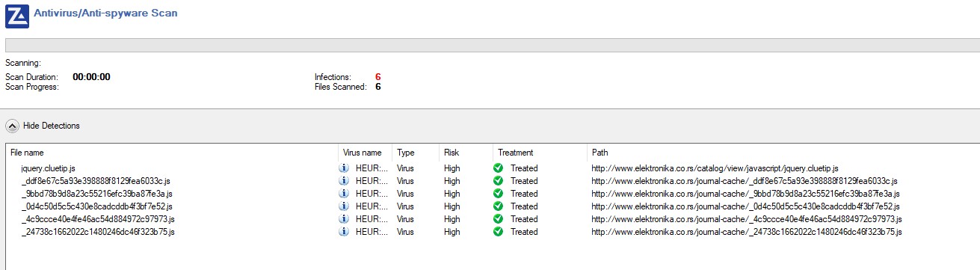Click journal-cache path for _ddf8e67c5a93e file
980x270 pixels.
click(x=745, y=181)
